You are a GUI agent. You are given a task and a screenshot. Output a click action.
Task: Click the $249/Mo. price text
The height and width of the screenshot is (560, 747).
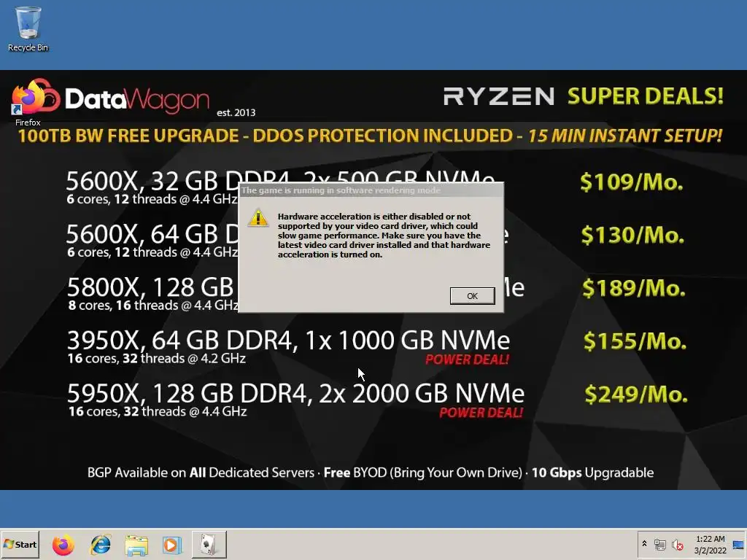click(x=636, y=394)
